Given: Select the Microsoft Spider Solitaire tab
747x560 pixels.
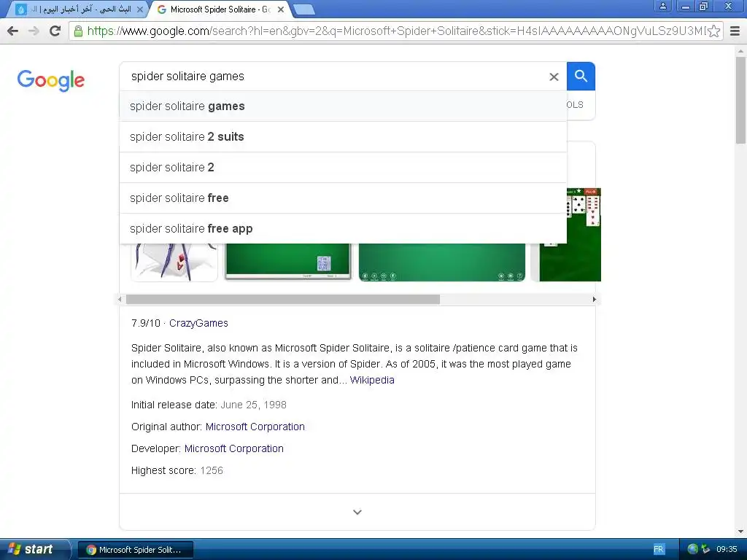Looking at the screenshot, I should tap(219, 9).
